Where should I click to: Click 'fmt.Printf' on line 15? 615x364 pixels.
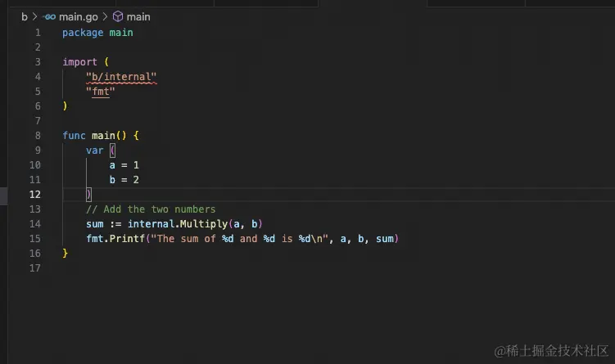tap(115, 239)
